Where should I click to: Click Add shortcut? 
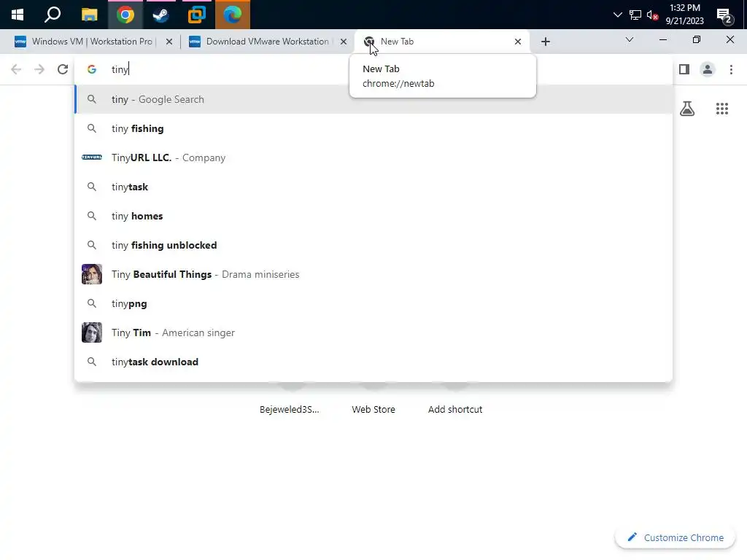(455, 410)
